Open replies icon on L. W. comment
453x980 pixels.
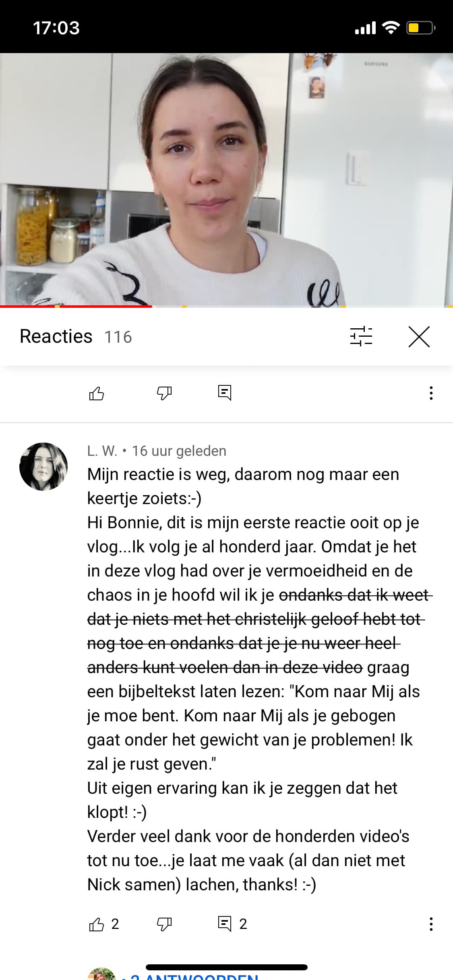225,924
